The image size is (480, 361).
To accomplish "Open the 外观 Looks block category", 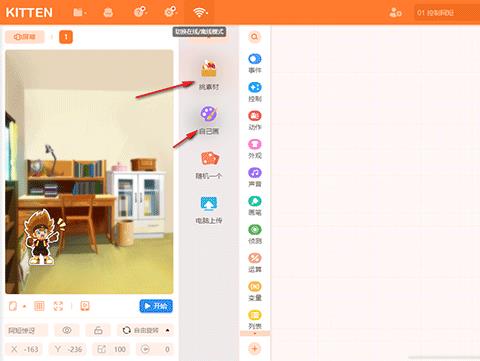I will point(255,149).
